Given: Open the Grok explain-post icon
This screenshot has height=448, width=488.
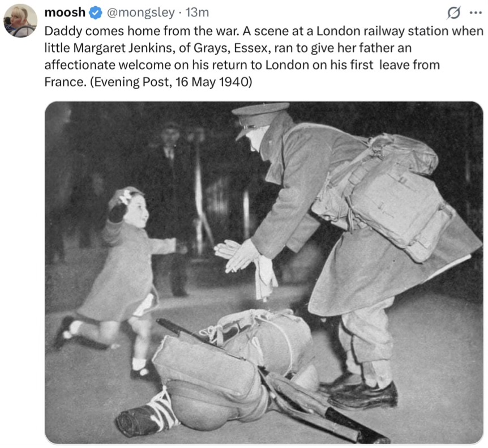Looking at the screenshot, I should pyautogui.click(x=453, y=13).
